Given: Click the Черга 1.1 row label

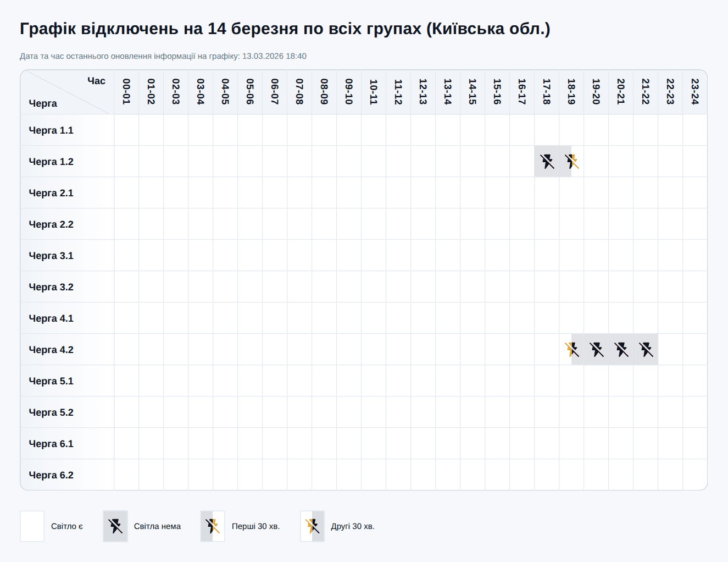Looking at the screenshot, I should [x=51, y=130].
